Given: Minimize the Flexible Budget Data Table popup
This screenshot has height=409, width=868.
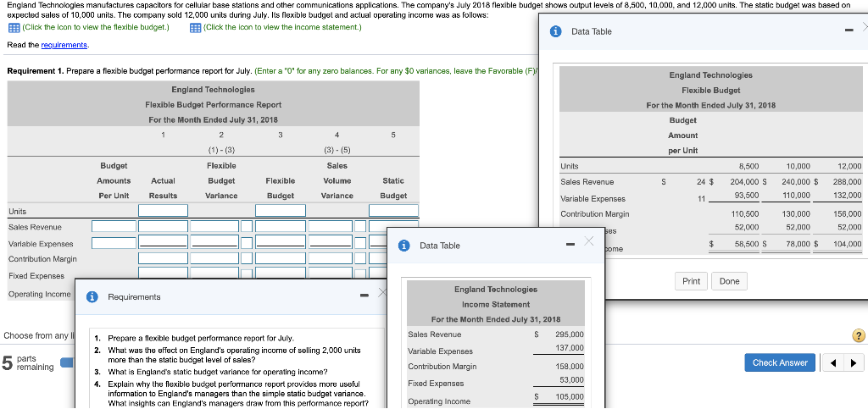Looking at the screenshot, I should point(849,31).
